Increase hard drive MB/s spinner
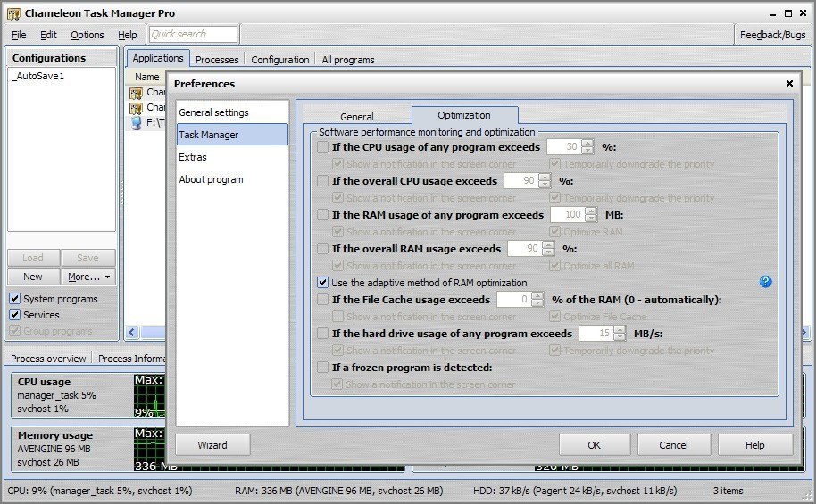 click(x=620, y=330)
